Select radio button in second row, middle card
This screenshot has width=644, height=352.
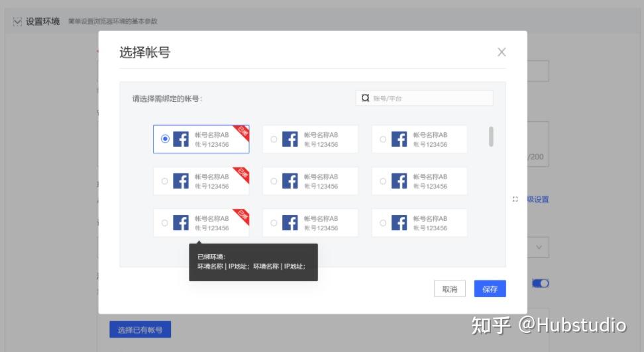tap(274, 181)
